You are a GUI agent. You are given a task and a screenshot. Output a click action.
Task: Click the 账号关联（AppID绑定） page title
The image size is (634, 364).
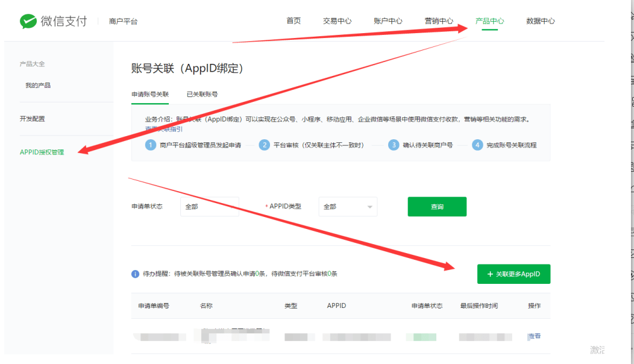point(187,68)
